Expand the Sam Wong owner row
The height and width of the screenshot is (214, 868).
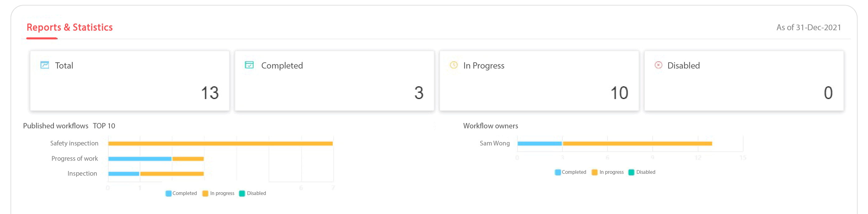(x=494, y=143)
